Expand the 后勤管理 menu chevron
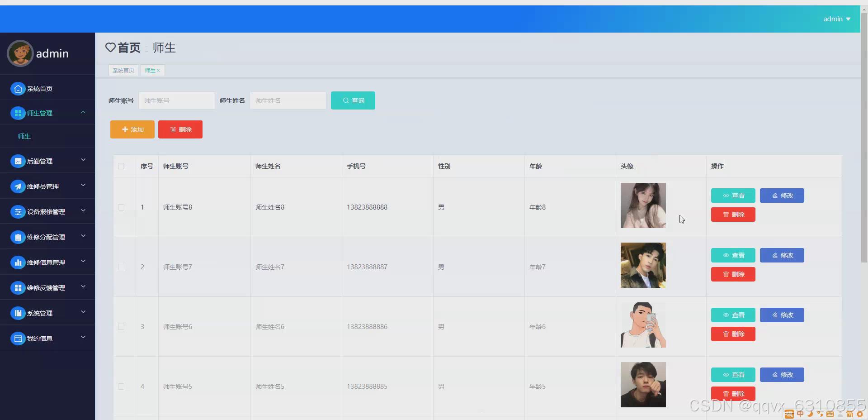The width and height of the screenshot is (868, 420). point(83,160)
